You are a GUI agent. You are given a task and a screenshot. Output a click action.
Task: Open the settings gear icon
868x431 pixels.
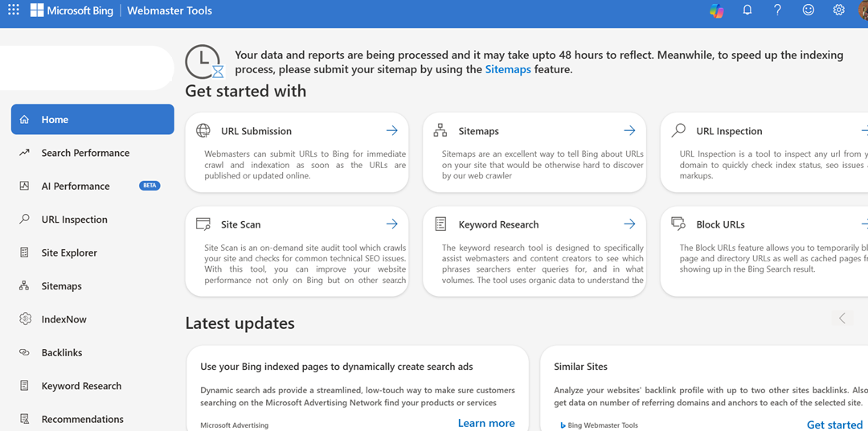coord(838,10)
